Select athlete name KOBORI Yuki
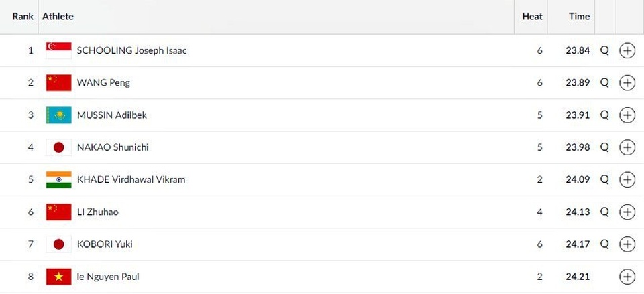This screenshot has width=644, height=294. click(x=105, y=244)
